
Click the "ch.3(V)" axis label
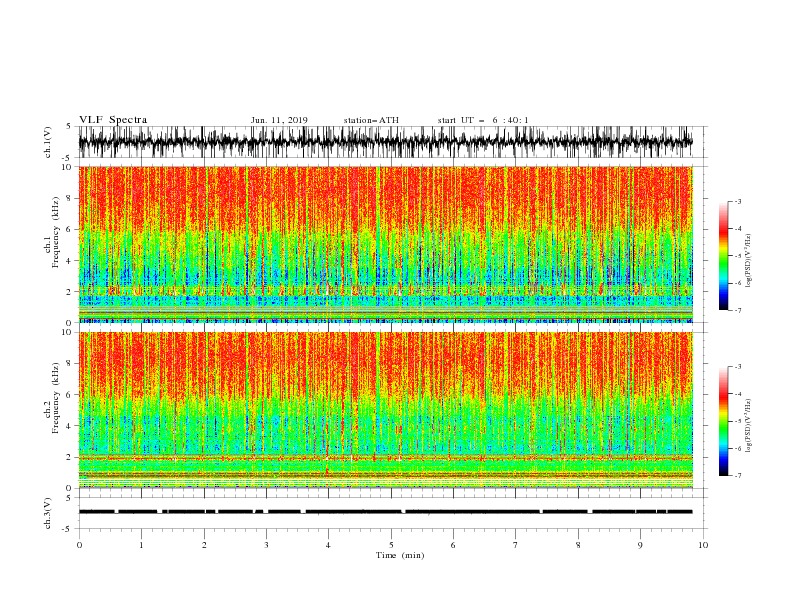point(48,513)
